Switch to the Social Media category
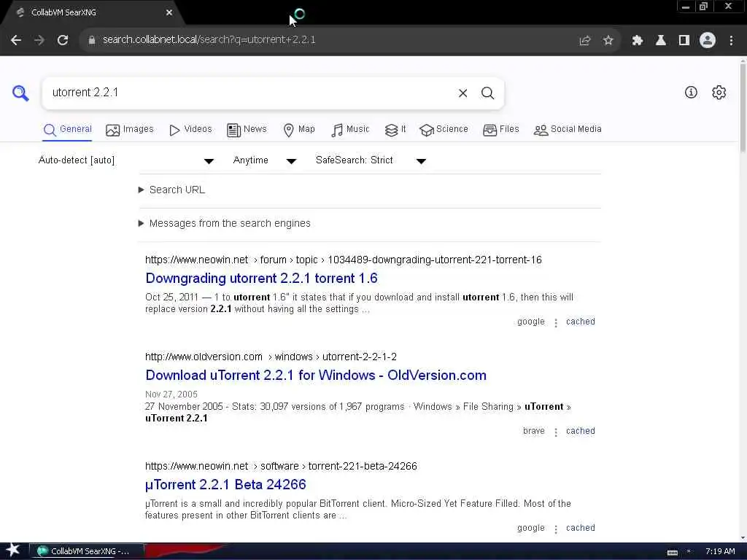Viewport: 747px width, 560px height. 568,130
